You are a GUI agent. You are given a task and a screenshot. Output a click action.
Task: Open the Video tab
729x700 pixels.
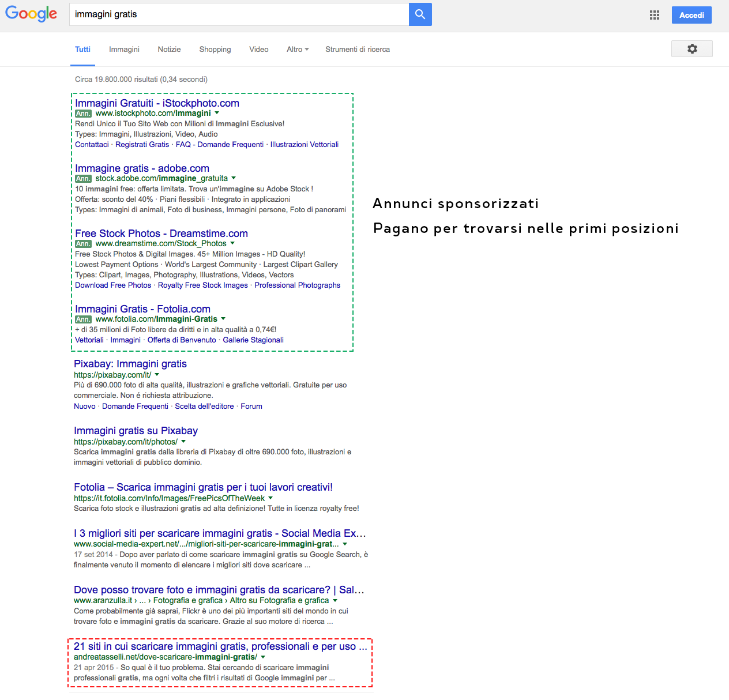(x=259, y=50)
